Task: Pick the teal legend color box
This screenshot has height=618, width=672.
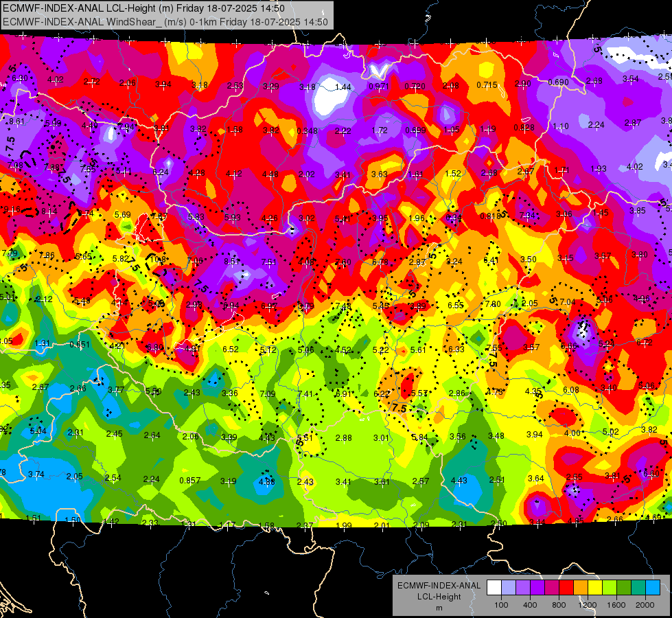Action: [x=638, y=587]
